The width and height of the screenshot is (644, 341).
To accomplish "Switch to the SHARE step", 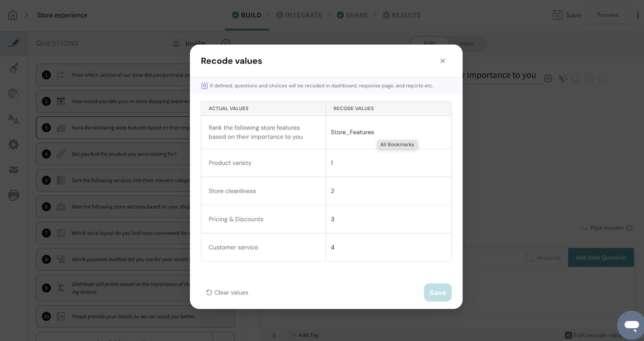I will pos(352,15).
